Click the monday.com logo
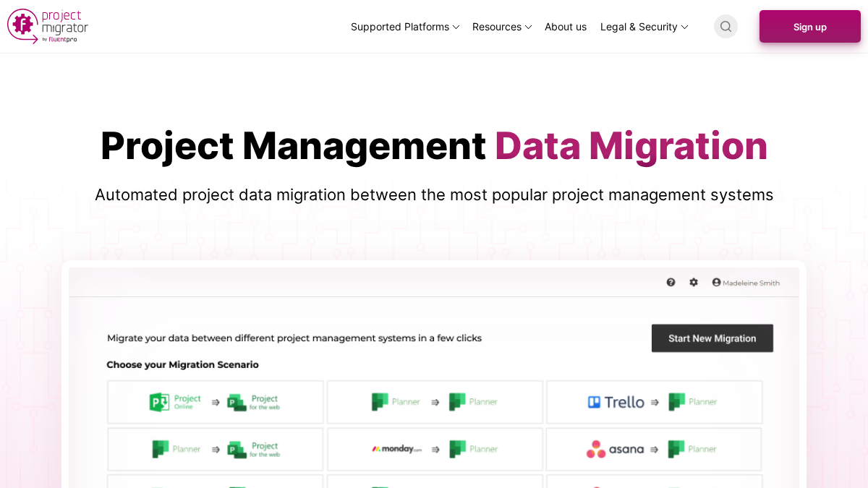Viewport: 868px width, 488px height. tap(396, 449)
